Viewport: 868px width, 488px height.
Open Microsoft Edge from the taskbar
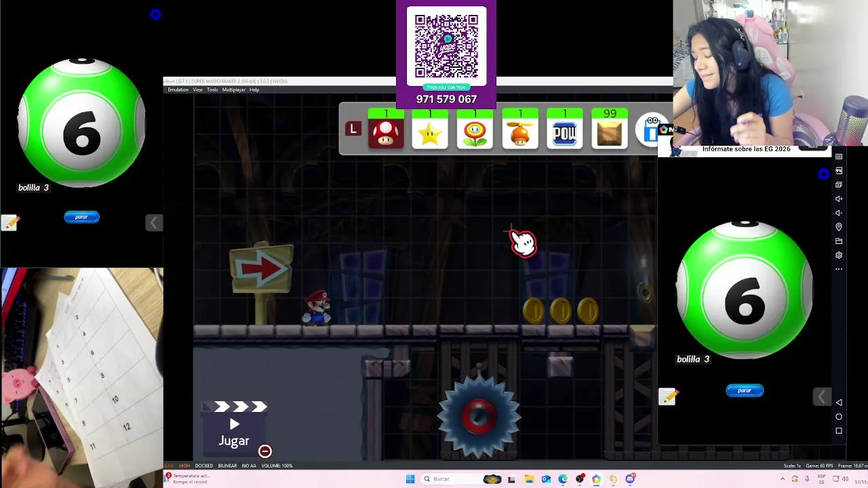[563, 479]
